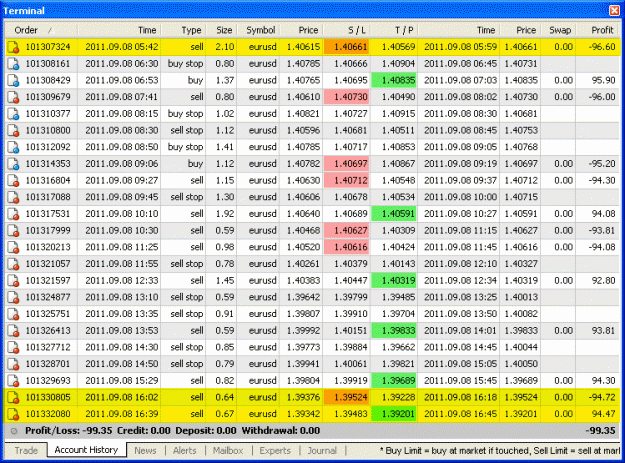Image resolution: width=625 pixels, height=463 pixels.
Task: Open the Journal tab
Action: pos(322,451)
